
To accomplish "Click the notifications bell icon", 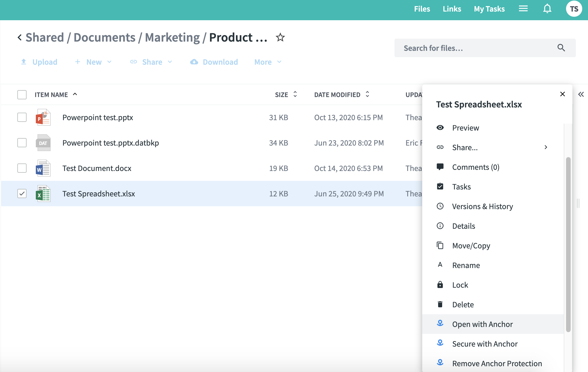I will pos(547,9).
